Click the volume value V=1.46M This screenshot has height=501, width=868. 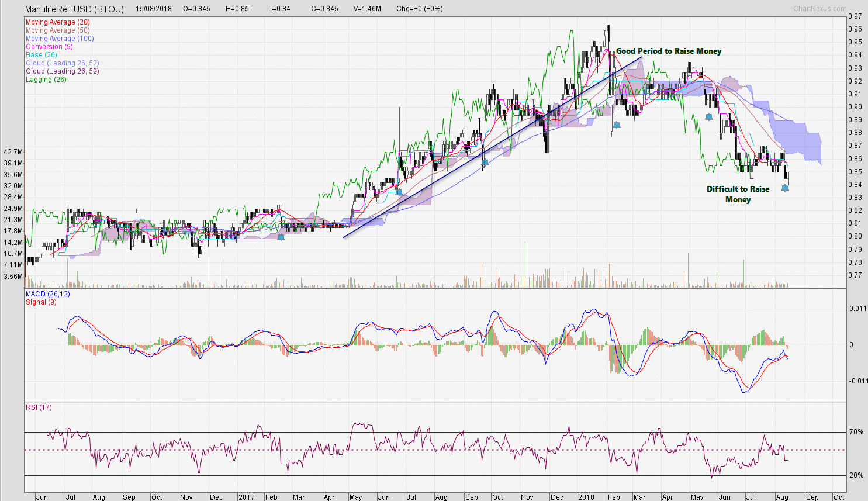coord(367,9)
